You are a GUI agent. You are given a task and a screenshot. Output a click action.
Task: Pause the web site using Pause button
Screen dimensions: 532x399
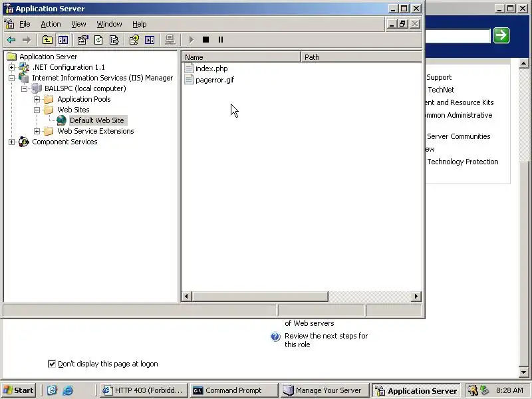pos(221,40)
